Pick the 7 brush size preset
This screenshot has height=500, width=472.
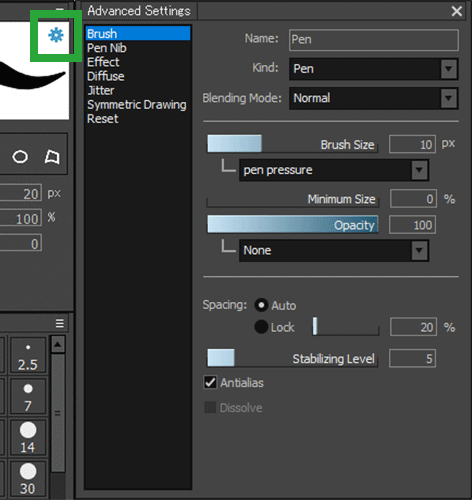pyautogui.click(x=28, y=397)
